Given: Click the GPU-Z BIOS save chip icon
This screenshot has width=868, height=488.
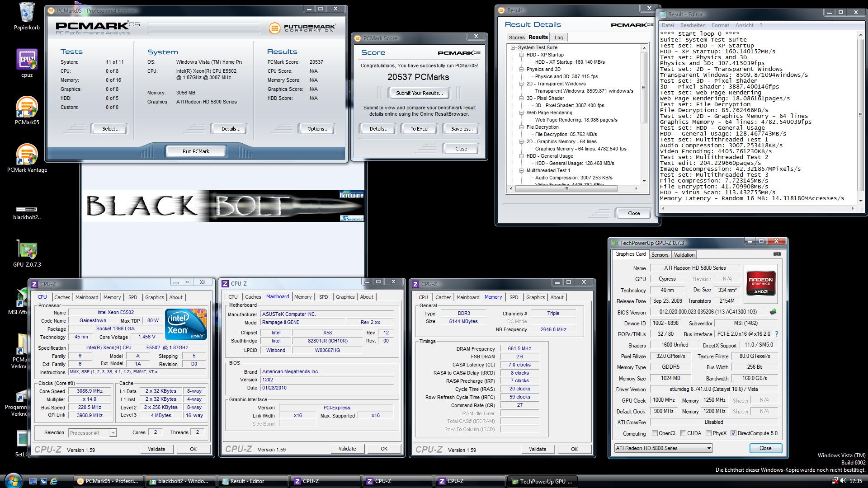Looking at the screenshot, I should pos(773,312).
